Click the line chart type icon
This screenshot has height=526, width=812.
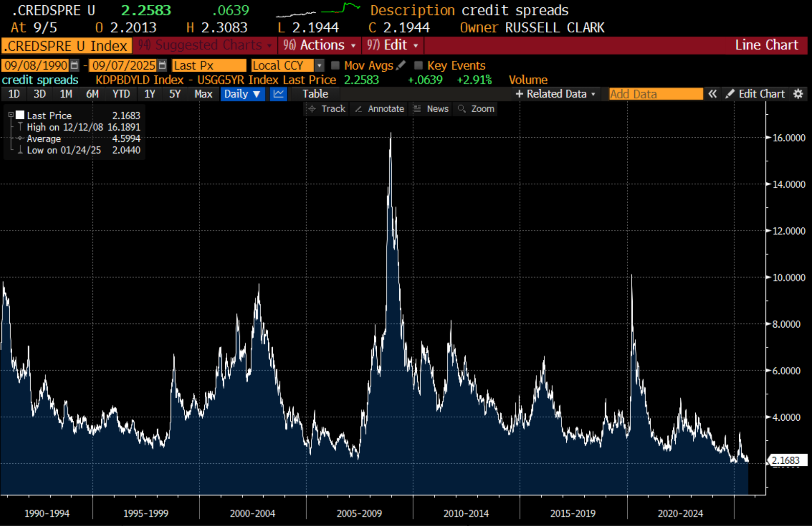click(x=279, y=94)
